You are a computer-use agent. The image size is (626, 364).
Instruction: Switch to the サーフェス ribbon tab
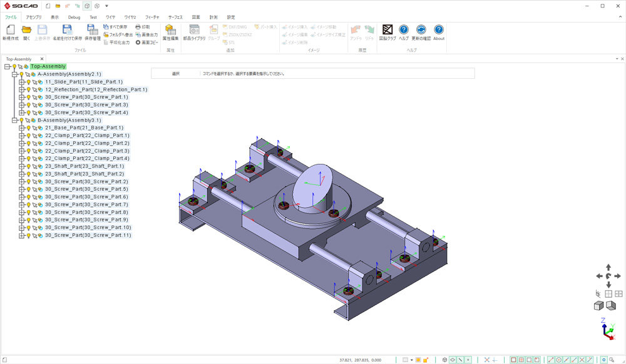(175, 18)
